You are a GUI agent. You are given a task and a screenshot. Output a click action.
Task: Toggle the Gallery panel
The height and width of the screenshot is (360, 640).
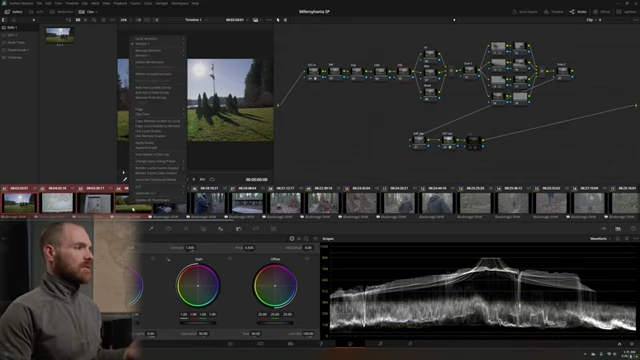pos(13,12)
